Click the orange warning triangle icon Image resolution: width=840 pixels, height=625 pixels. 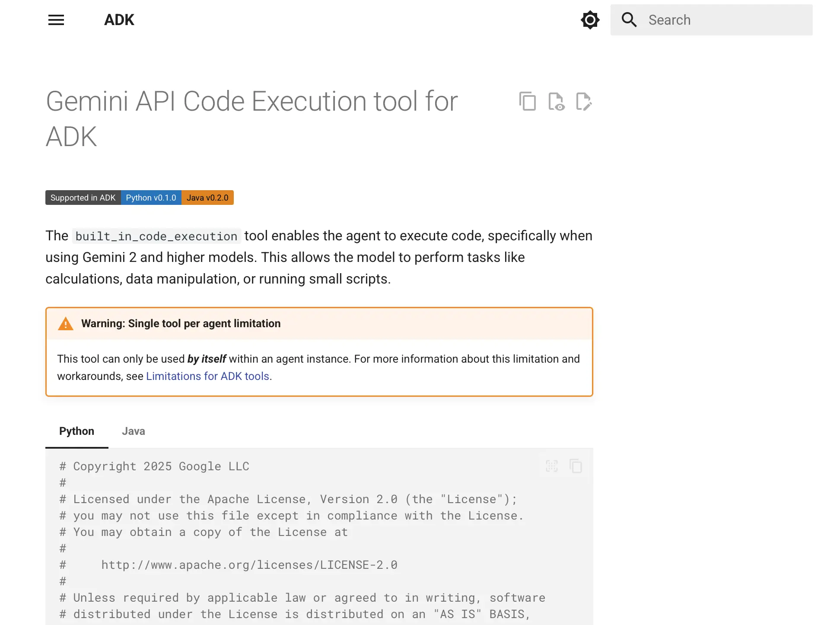pos(66,324)
